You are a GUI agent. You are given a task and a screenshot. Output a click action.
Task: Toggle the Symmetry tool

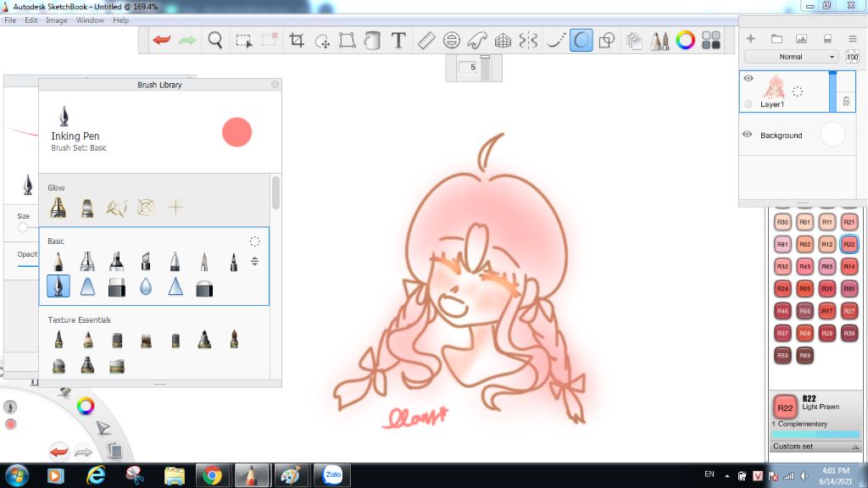coord(528,40)
